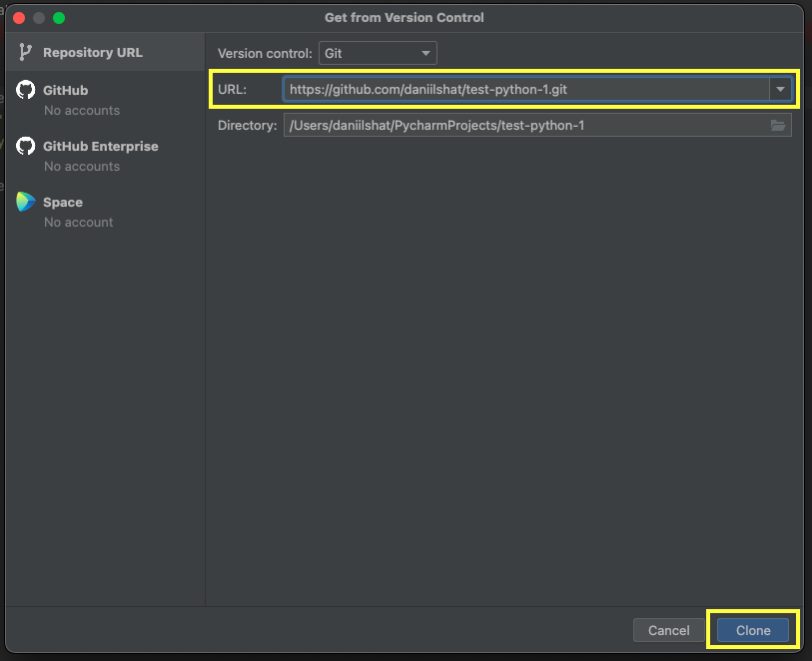
Task: Select the Repository URL tab
Action: coord(105,52)
